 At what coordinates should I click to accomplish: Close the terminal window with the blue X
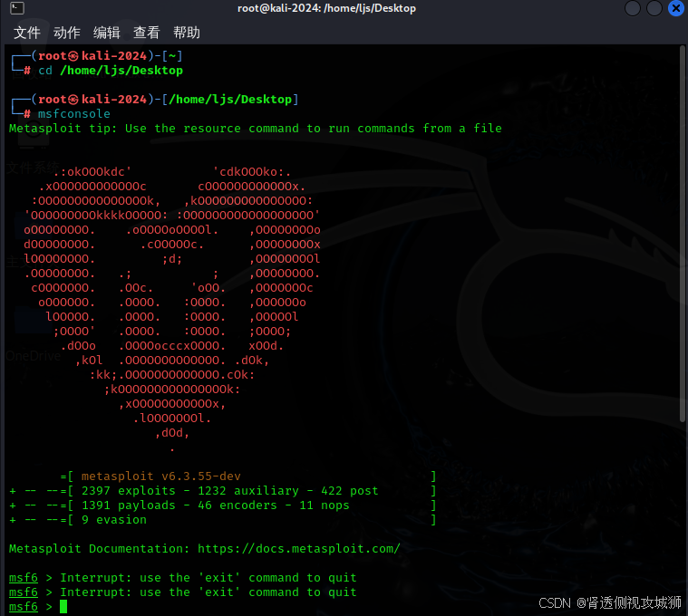pyautogui.click(x=675, y=8)
